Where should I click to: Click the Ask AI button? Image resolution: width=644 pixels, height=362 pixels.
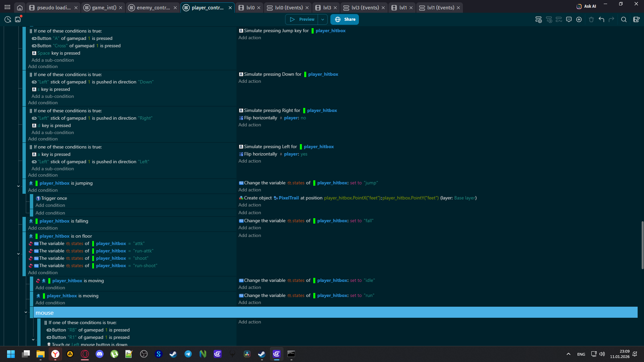pyautogui.click(x=586, y=6)
